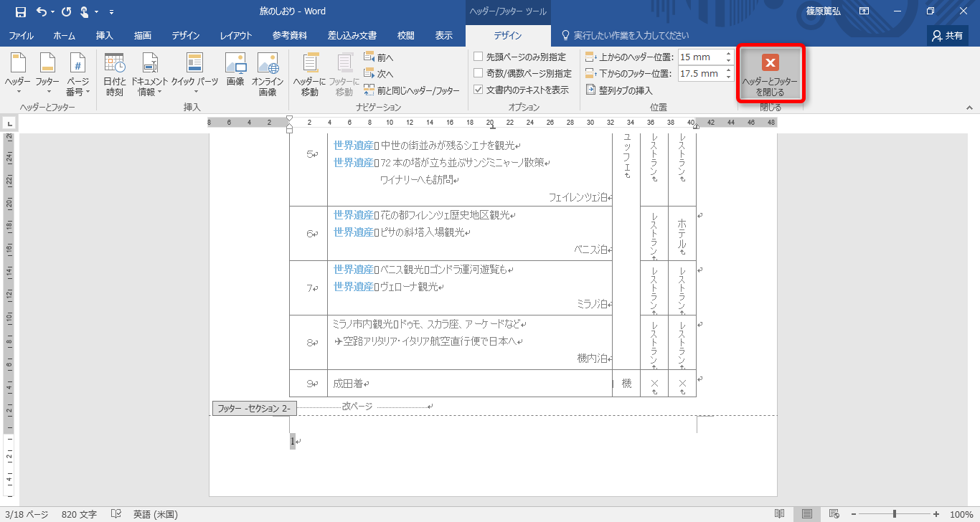Screen dimensions: 980x522
Task: Open クイック パーツ quick parts menu
Action: coord(194,75)
